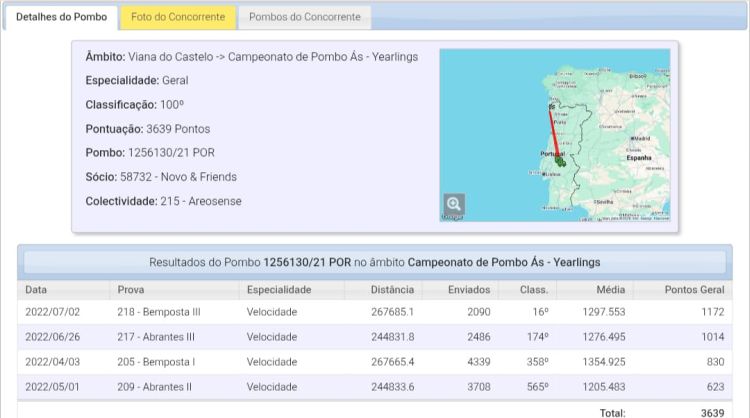
Task: Click the Class. column header
Action: click(x=534, y=290)
